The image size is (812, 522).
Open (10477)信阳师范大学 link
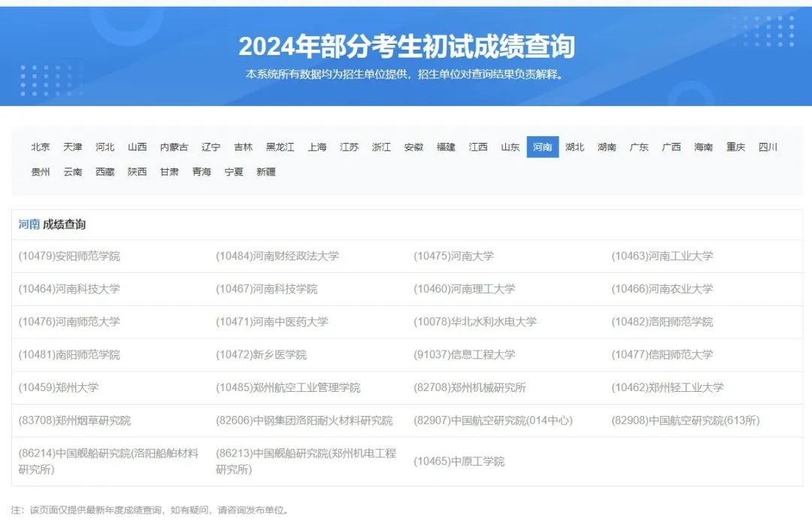pos(662,355)
